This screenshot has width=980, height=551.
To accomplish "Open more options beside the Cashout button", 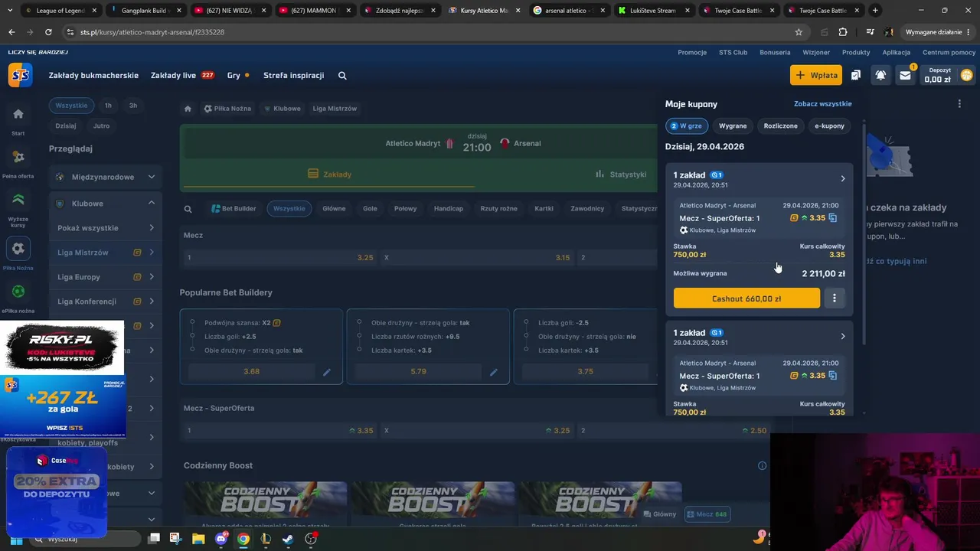I will click(835, 298).
